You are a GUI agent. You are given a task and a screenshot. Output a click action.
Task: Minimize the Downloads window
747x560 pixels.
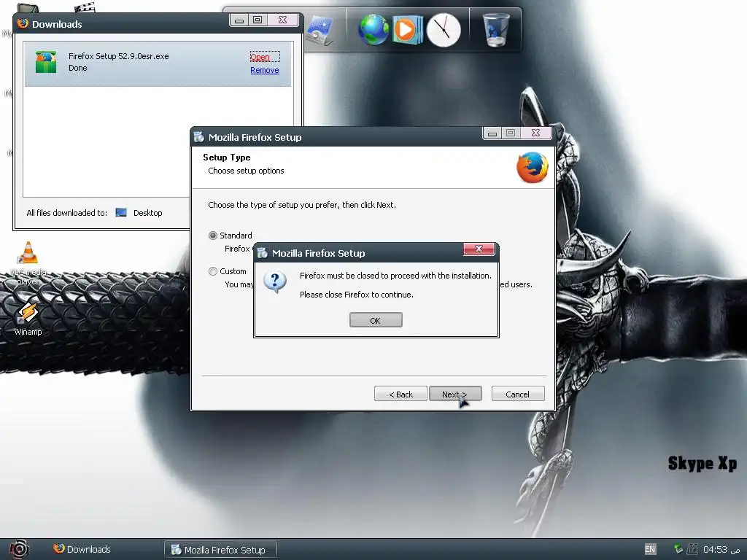(x=239, y=20)
